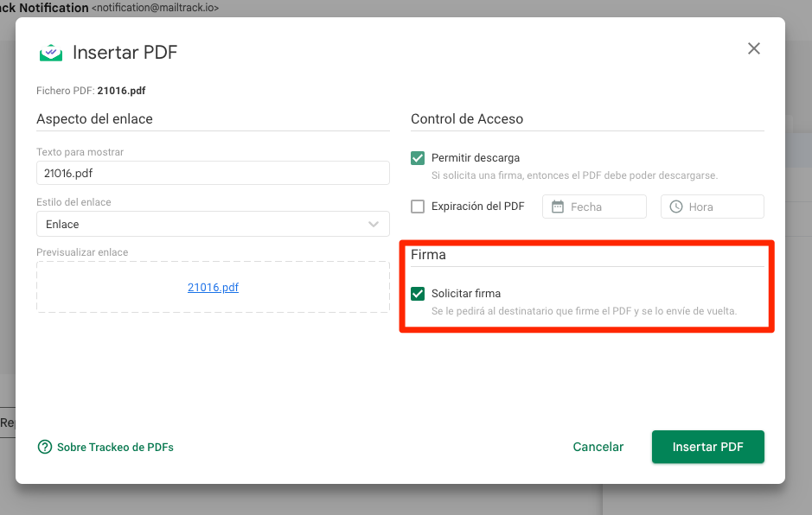Click the Permitir descarga label text
The width and height of the screenshot is (812, 515).
pyautogui.click(x=476, y=158)
